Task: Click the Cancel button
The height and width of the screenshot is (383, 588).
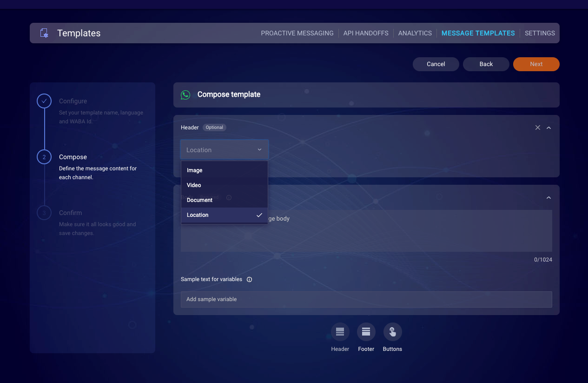Action: point(436,64)
